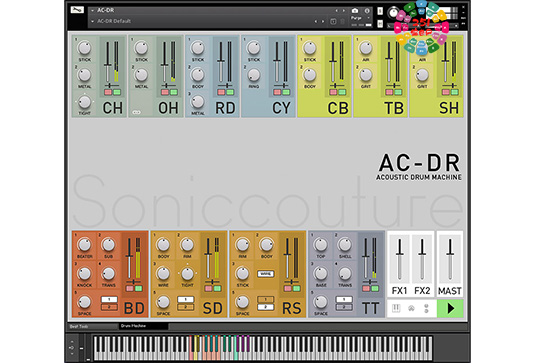Click the CH Tight knob

coord(84,102)
